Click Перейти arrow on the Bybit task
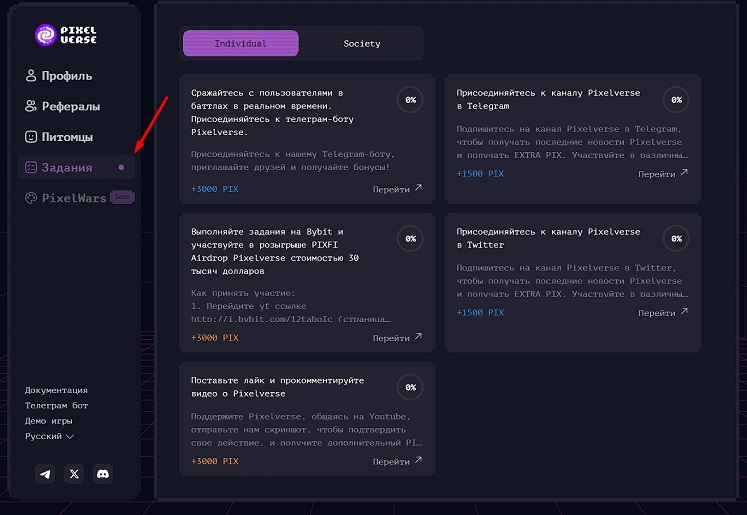 pyautogui.click(x=418, y=337)
